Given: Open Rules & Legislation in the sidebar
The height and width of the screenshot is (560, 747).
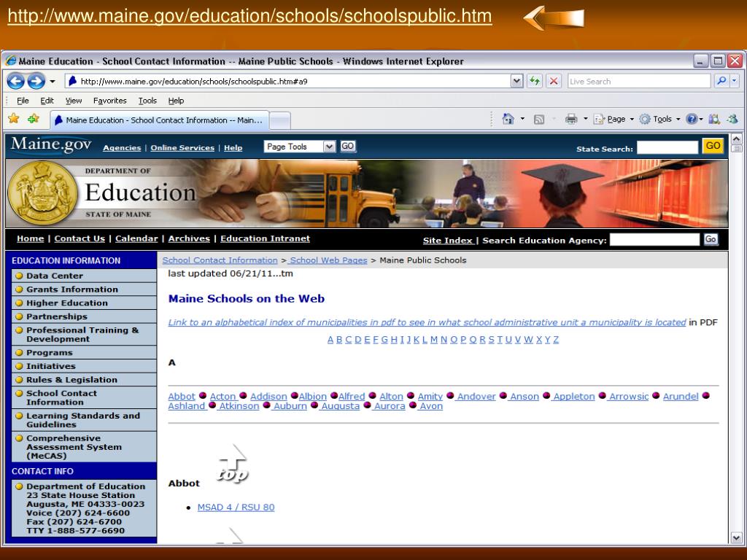Looking at the screenshot, I should coord(71,379).
